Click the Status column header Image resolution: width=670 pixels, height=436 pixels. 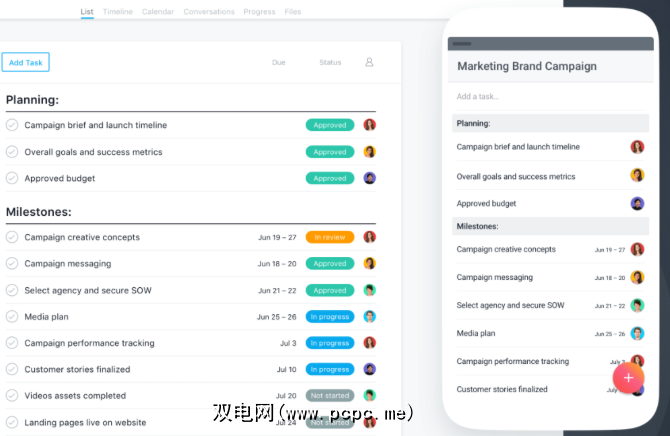point(330,62)
